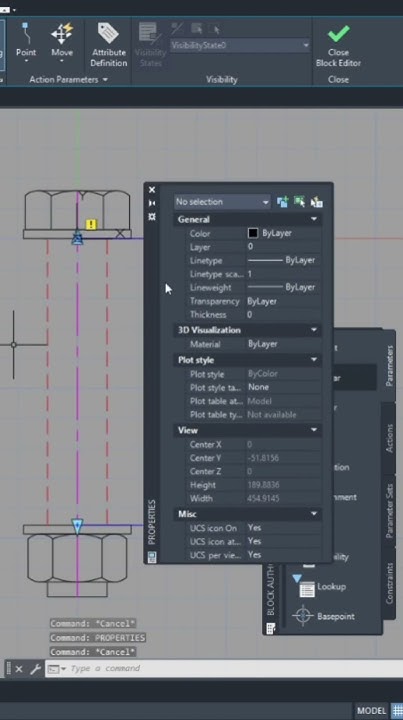Click MODEL space button in status bar

(x=371, y=710)
